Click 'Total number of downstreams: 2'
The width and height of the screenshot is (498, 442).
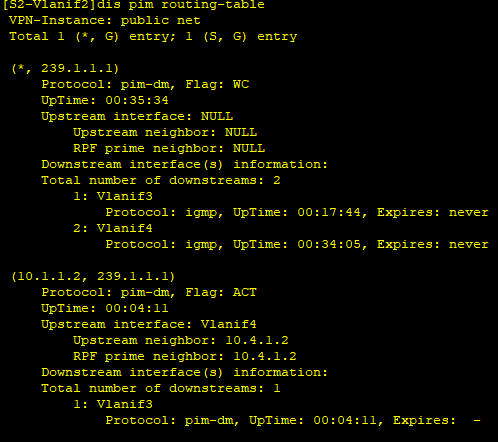pos(161,180)
